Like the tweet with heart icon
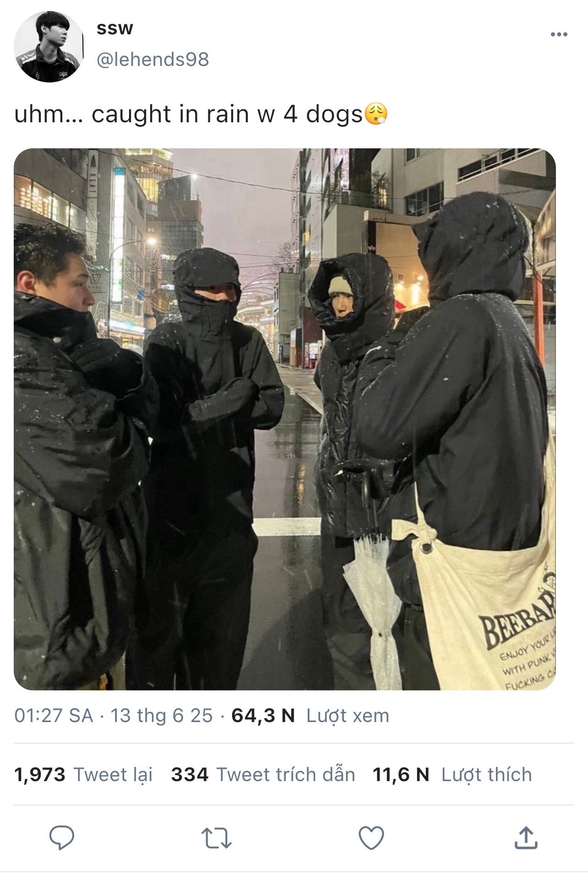 point(371,838)
